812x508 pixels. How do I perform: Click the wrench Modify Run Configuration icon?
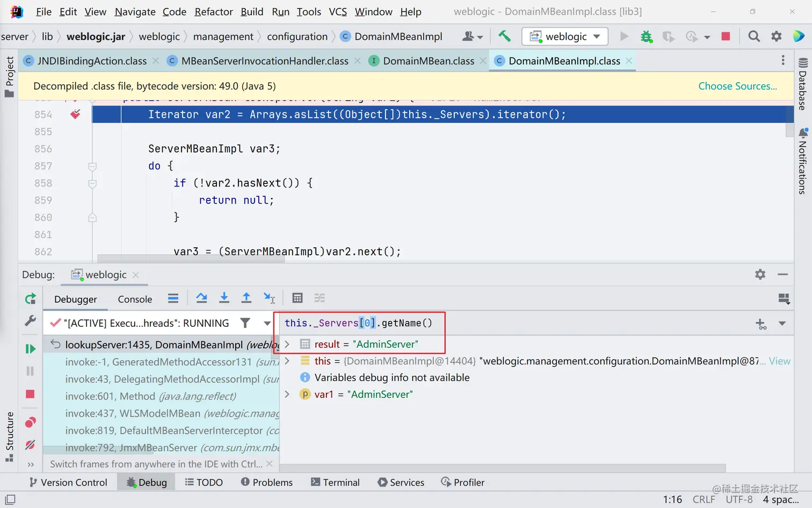coord(31,321)
